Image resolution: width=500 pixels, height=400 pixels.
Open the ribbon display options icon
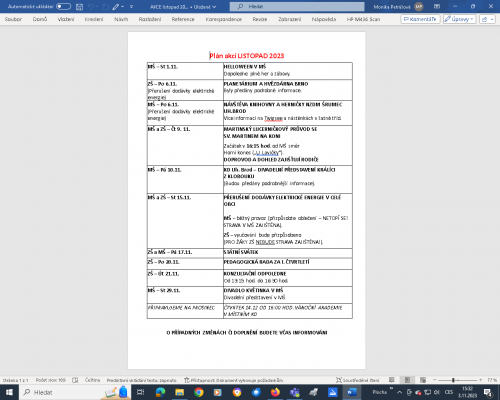point(437,6)
